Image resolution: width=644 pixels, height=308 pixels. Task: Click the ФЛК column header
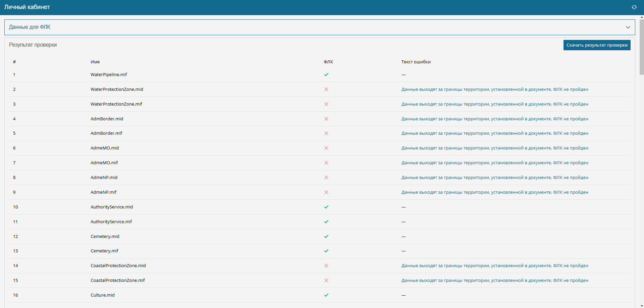(x=328, y=62)
